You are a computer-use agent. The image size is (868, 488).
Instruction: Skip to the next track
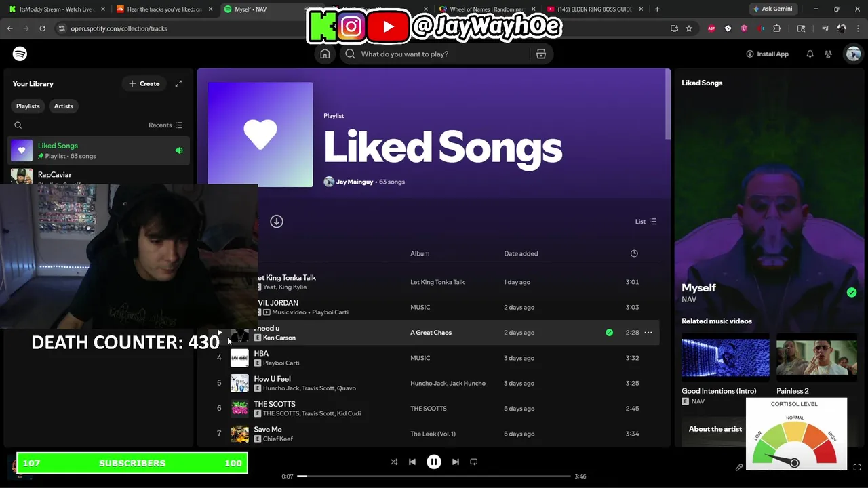pos(456,462)
